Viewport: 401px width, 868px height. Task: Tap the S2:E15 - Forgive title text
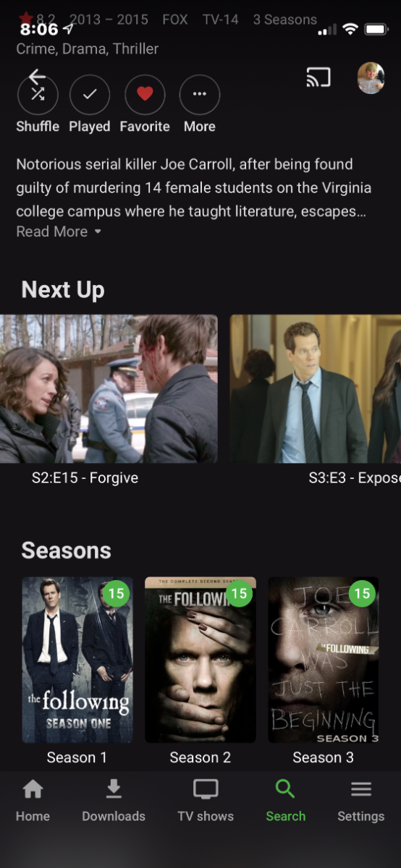point(85,478)
